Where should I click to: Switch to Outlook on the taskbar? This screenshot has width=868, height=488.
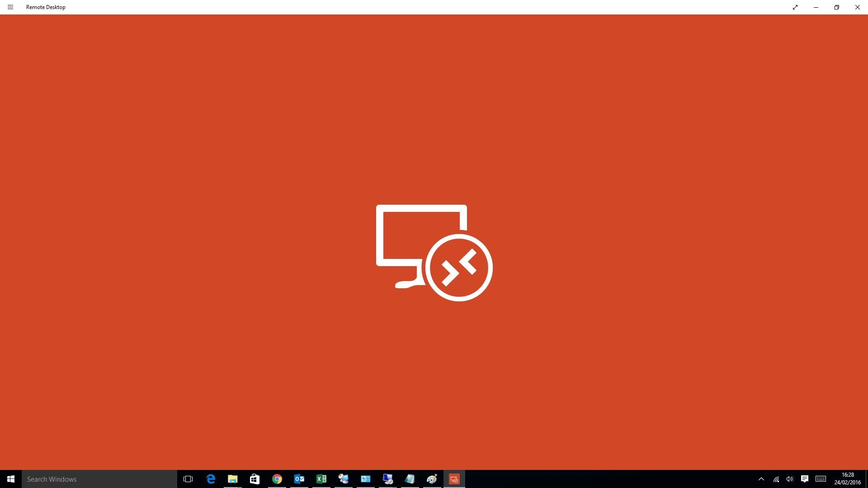pyautogui.click(x=299, y=479)
